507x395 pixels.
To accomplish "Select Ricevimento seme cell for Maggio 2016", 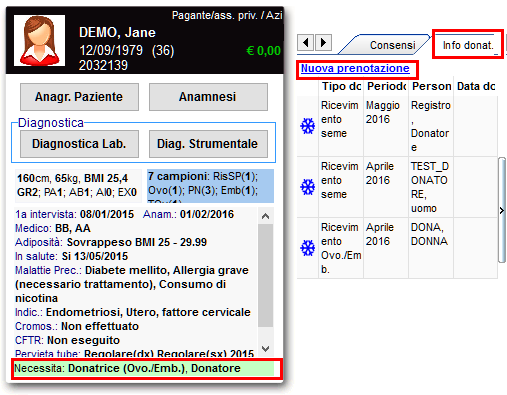I will pyautogui.click(x=341, y=126).
